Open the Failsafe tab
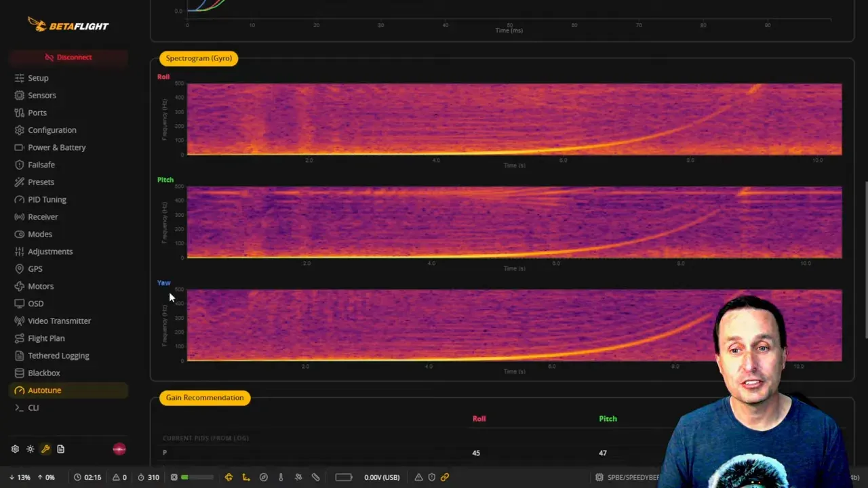The height and width of the screenshot is (488, 868). click(68, 165)
